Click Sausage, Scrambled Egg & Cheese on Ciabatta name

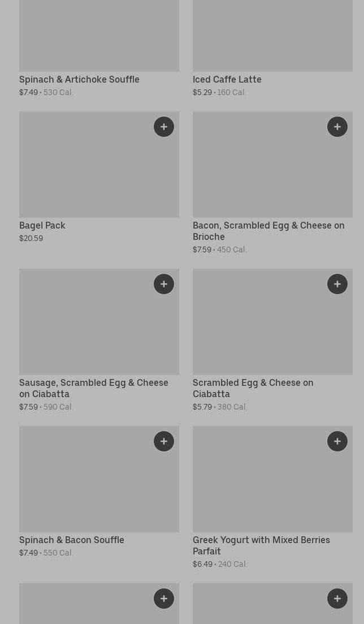point(93,388)
